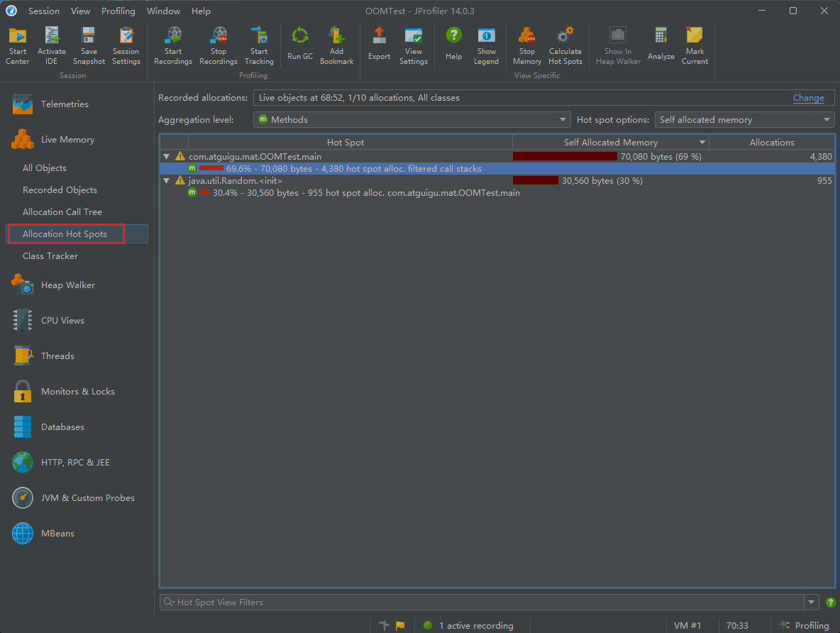
Task: Mark Current values
Action: (695, 45)
